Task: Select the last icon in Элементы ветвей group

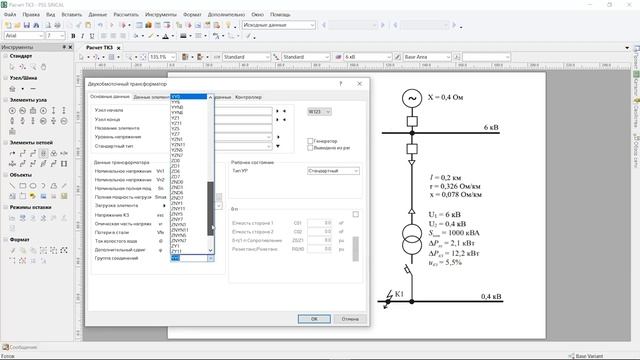Action: click(64, 164)
